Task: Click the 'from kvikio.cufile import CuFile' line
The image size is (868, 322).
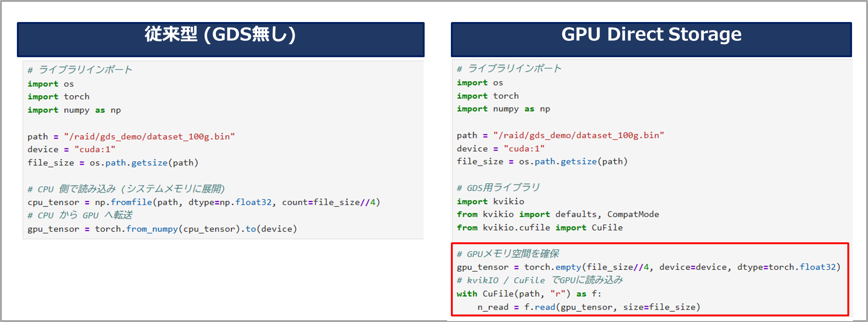Action: click(x=540, y=227)
